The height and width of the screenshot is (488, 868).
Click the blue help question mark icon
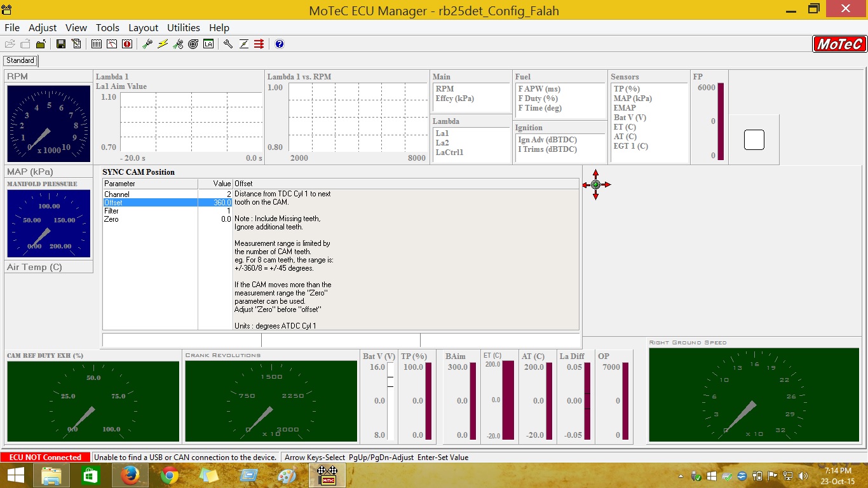pos(280,44)
